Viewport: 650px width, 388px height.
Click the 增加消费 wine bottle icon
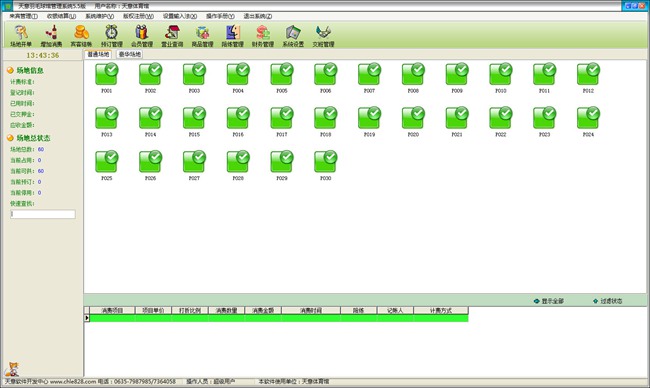point(51,36)
